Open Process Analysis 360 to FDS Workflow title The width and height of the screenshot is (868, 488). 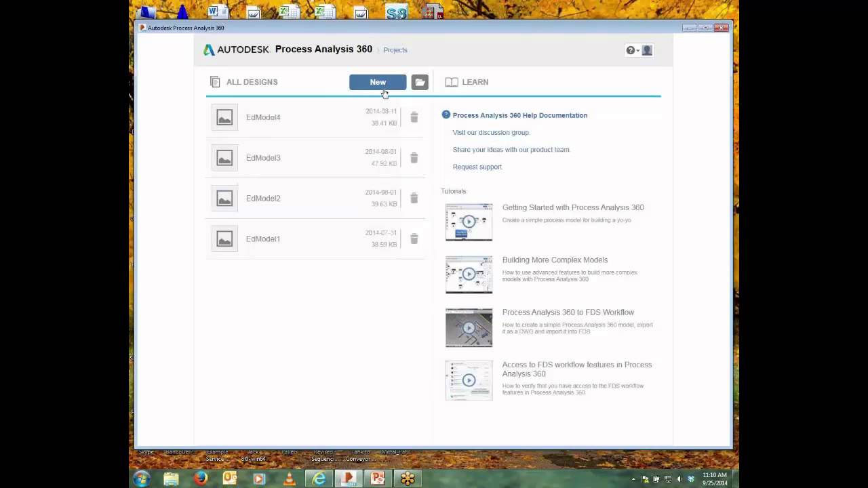(568, 312)
